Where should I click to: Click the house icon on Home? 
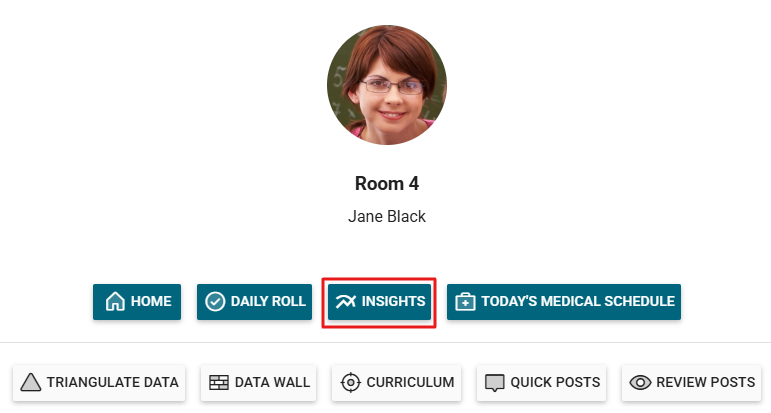tap(115, 301)
